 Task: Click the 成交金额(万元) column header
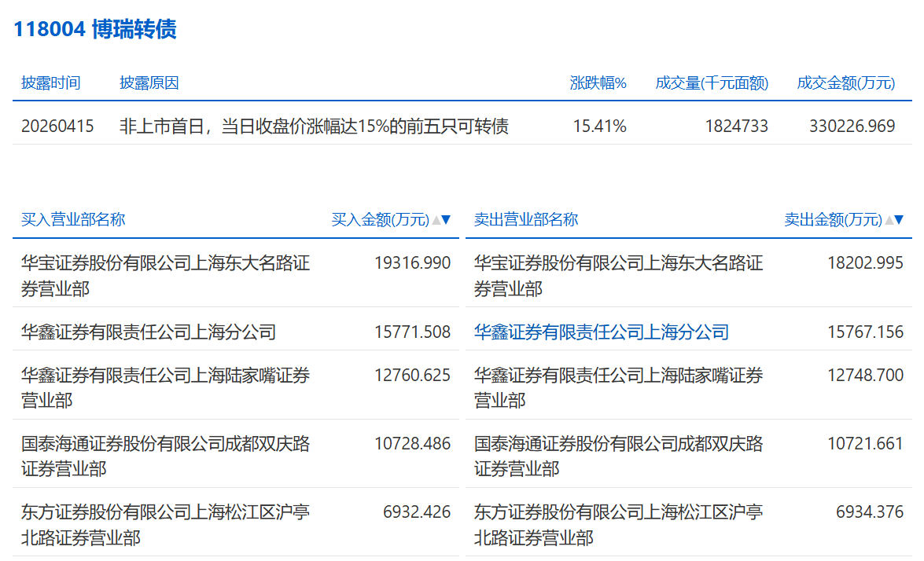click(845, 82)
